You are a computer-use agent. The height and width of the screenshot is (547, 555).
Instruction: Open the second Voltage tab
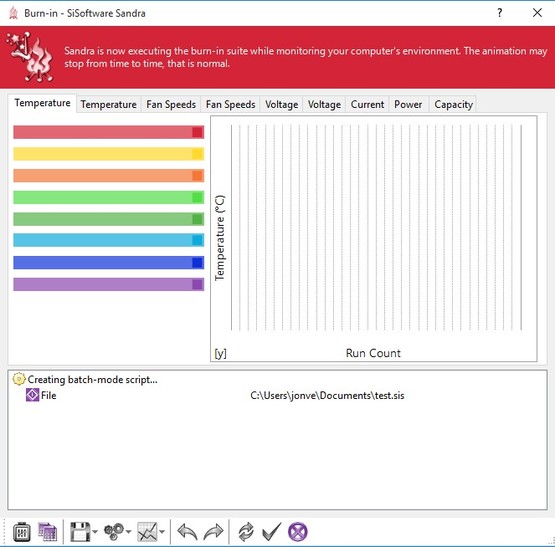[x=324, y=104]
